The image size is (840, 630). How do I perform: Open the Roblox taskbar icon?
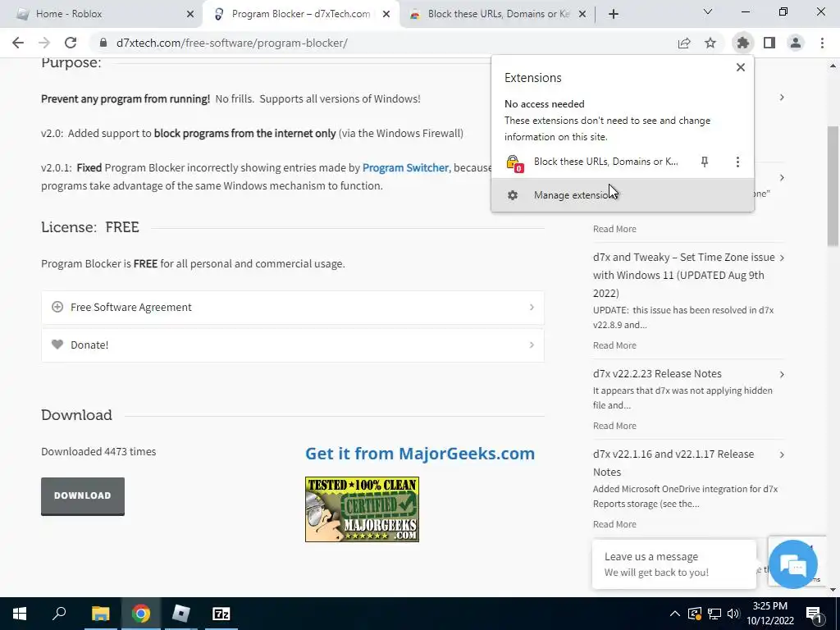click(x=181, y=614)
